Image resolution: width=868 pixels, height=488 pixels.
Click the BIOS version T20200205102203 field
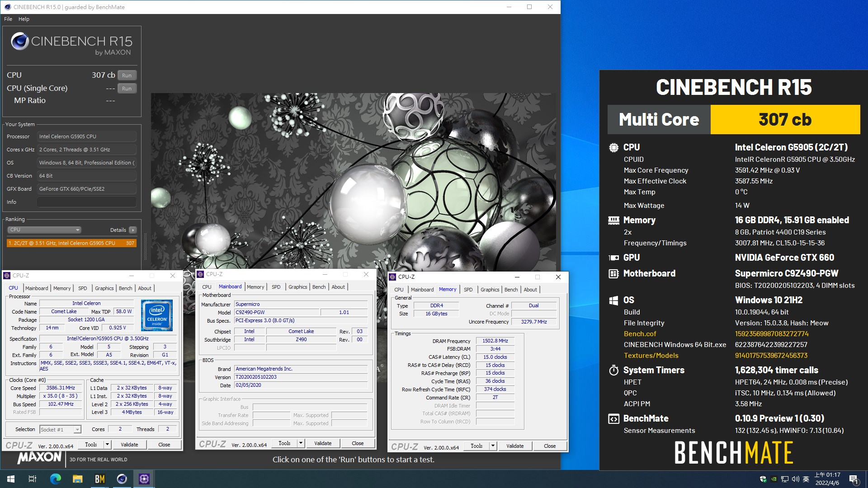click(301, 377)
